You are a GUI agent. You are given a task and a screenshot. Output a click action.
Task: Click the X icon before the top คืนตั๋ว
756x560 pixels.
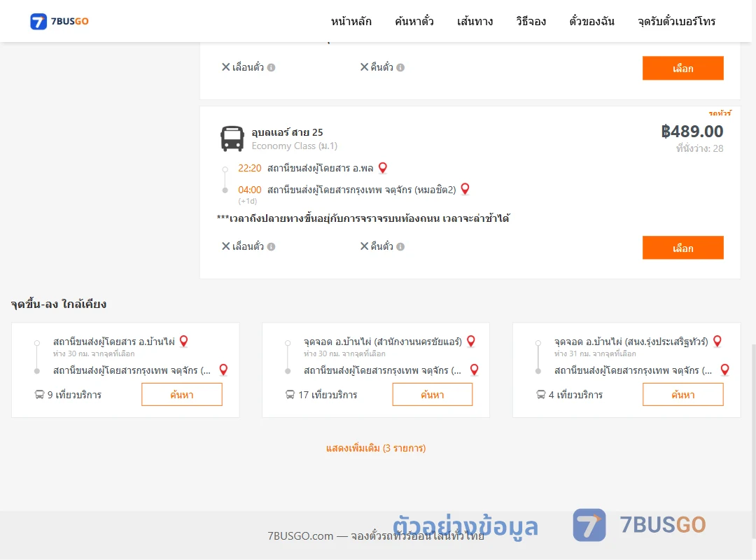[x=365, y=67]
